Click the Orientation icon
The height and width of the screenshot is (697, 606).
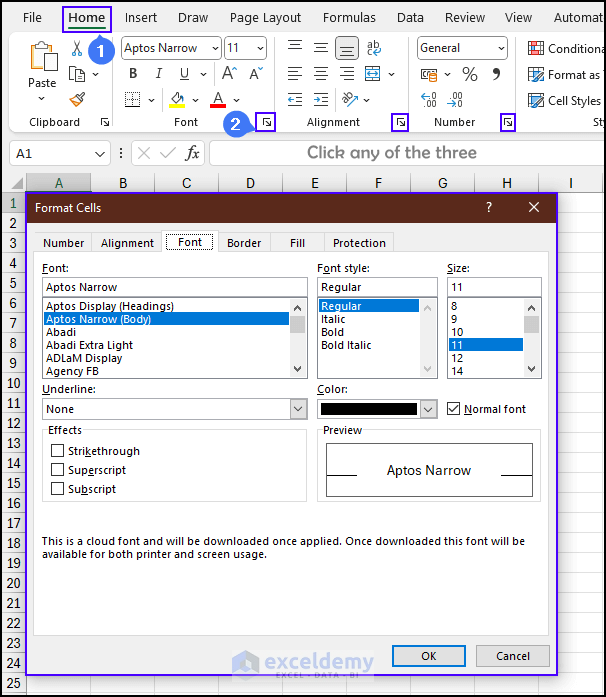pos(350,100)
